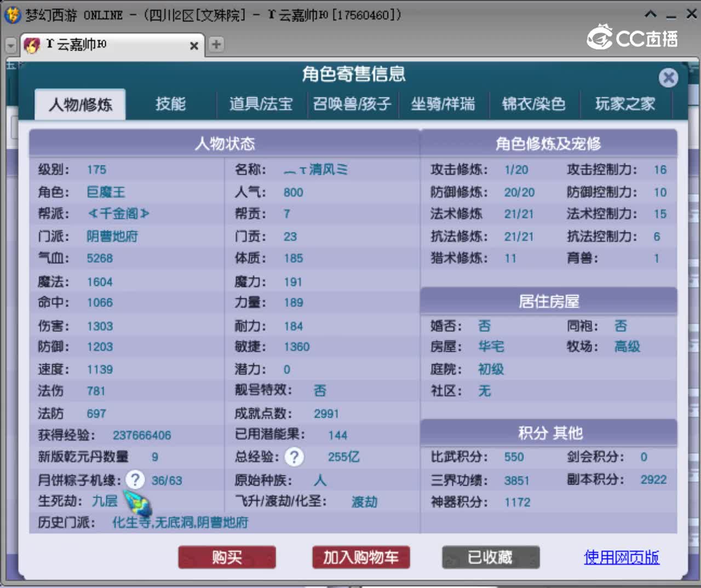Click the 加入购物车 button
701x588 pixels.
tap(361, 557)
